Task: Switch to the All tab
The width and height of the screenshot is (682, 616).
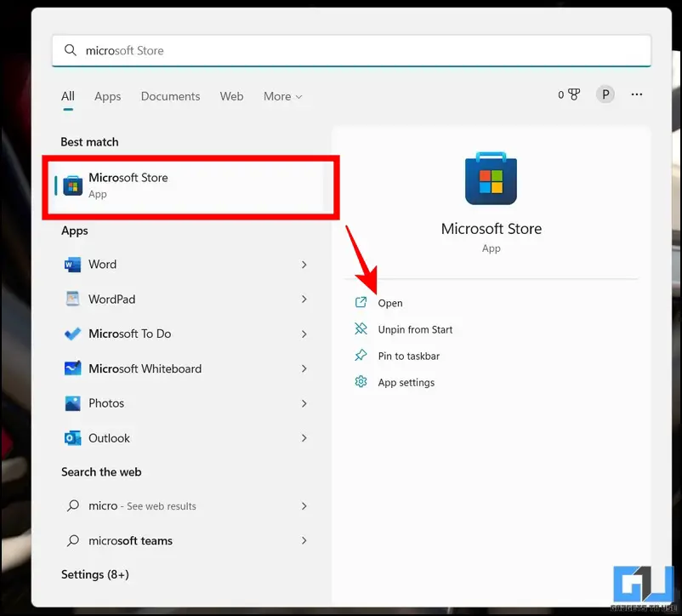Action: coord(68,96)
